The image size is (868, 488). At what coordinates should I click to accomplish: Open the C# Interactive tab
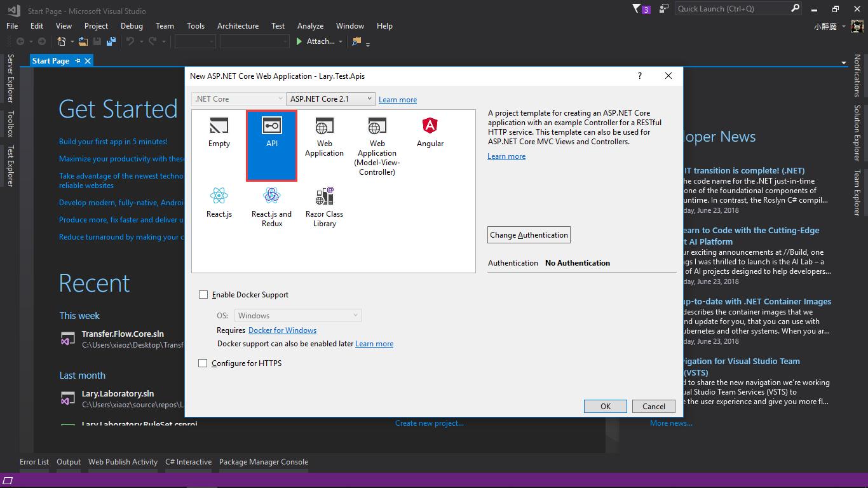point(188,462)
